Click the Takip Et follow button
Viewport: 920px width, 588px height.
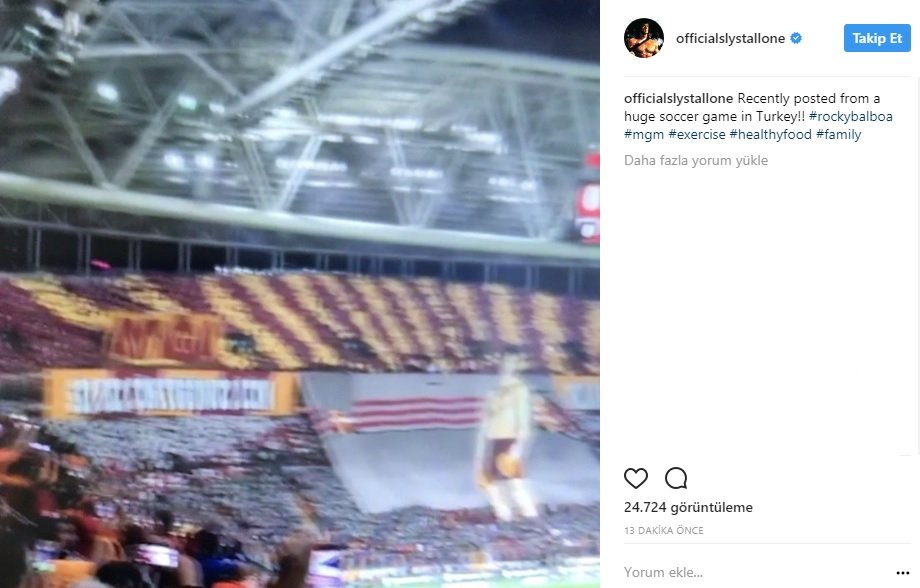877,38
